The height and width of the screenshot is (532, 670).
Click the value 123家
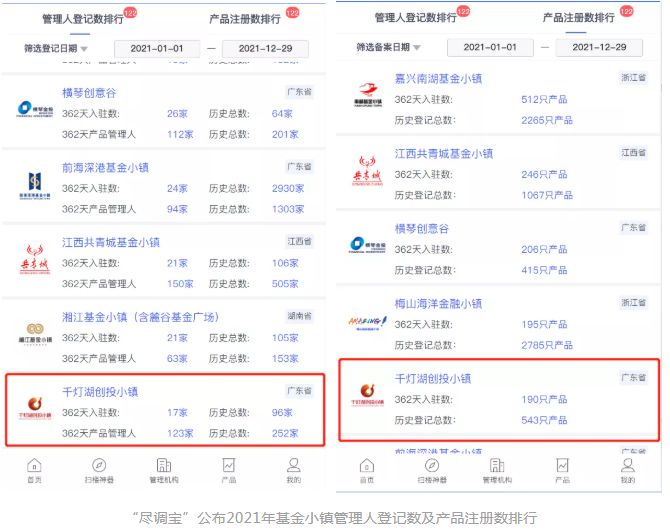[180, 433]
